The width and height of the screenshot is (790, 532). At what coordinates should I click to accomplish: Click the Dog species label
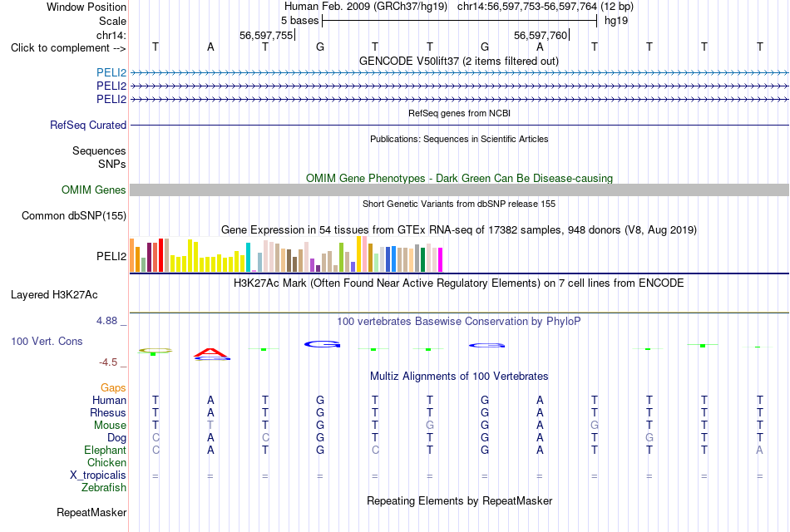pyautogui.click(x=116, y=438)
